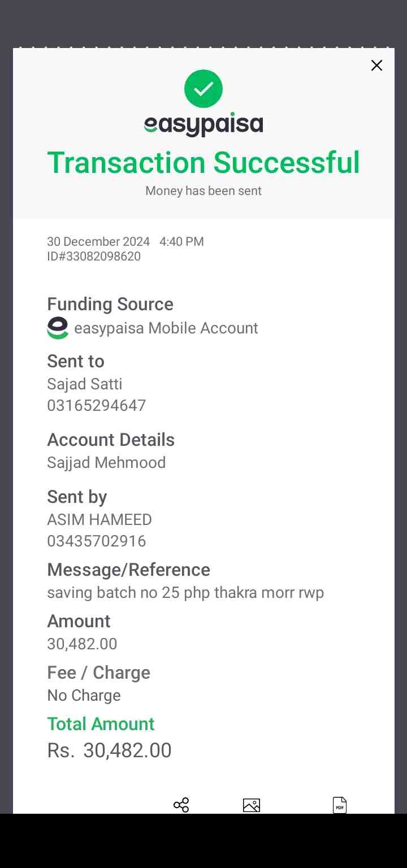Tap the Amount value 30,482.00
The height and width of the screenshot is (868, 407).
82,644
